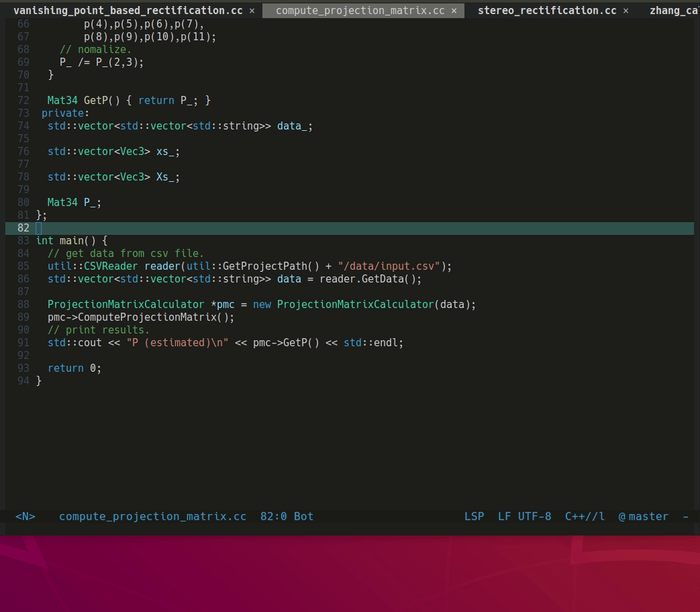Click the C++//l major mode indicator
This screenshot has height=612, width=700.
tap(585, 517)
